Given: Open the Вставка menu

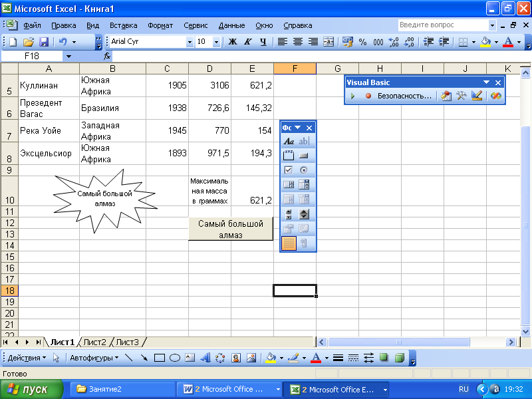Looking at the screenshot, I should click(124, 25).
